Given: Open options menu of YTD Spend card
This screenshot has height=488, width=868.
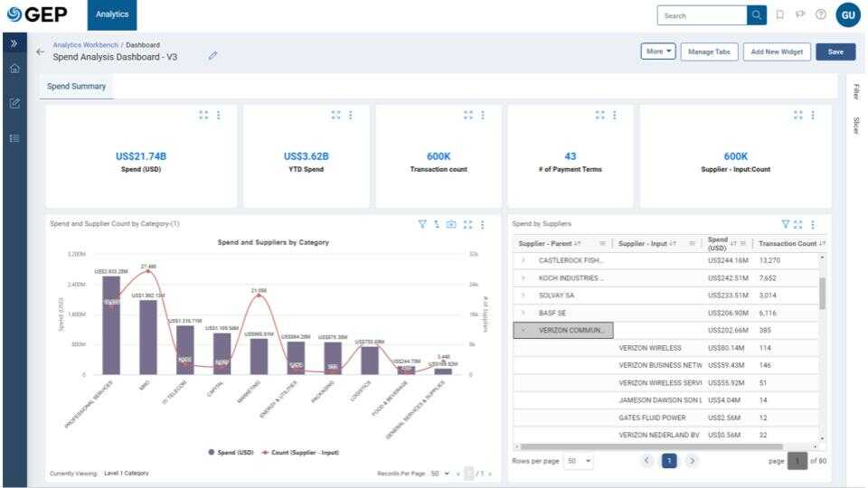Looking at the screenshot, I should click(x=351, y=115).
